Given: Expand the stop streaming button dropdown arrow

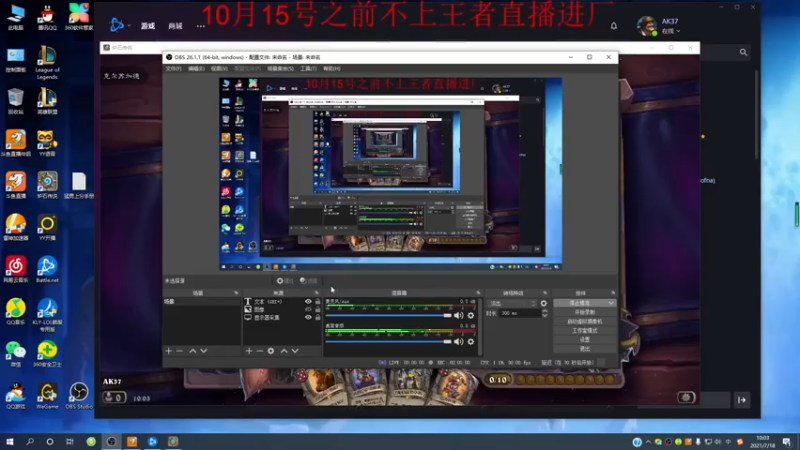Looking at the screenshot, I should coord(611,303).
